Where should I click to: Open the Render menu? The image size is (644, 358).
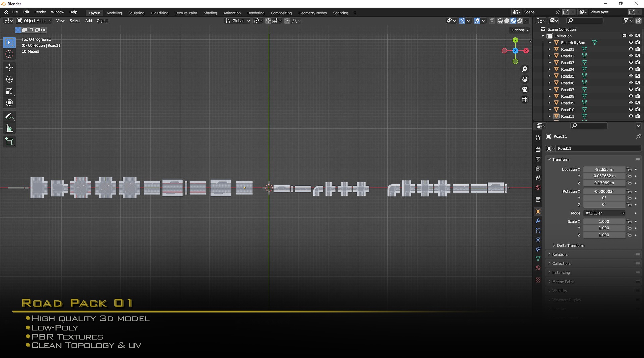point(40,12)
